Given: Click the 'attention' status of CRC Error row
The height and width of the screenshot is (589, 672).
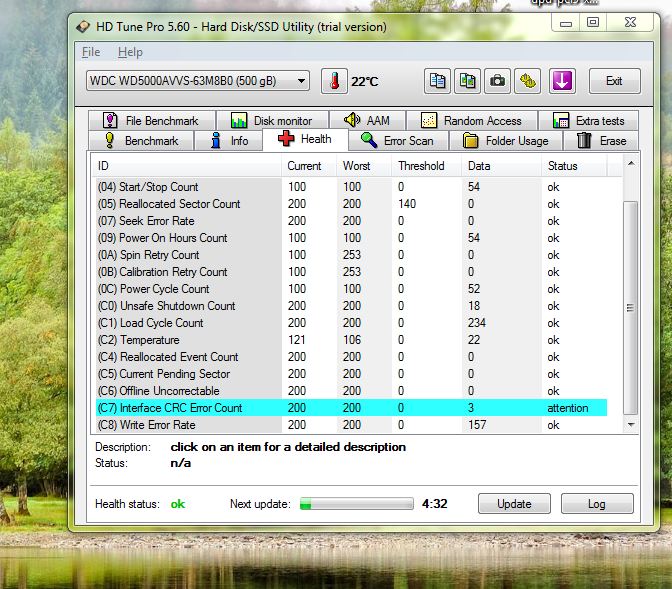Looking at the screenshot, I should pyautogui.click(x=567, y=408).
